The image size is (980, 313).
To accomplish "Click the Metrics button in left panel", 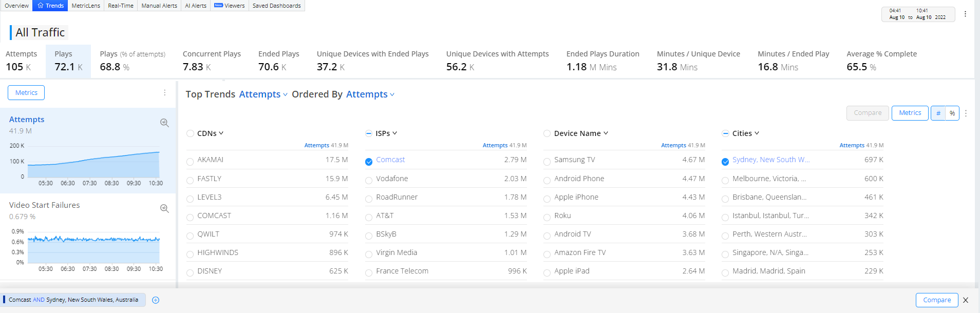I will [26, 93].
